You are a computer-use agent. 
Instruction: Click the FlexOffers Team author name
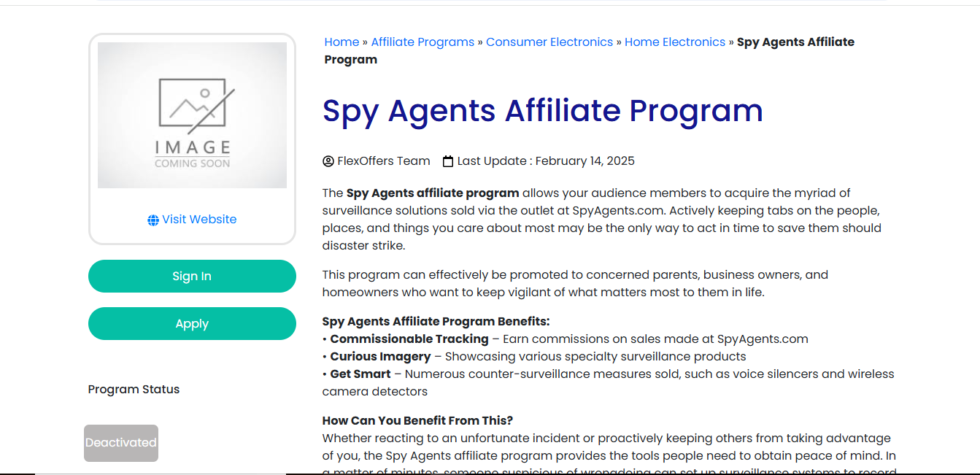pos(384,161)
